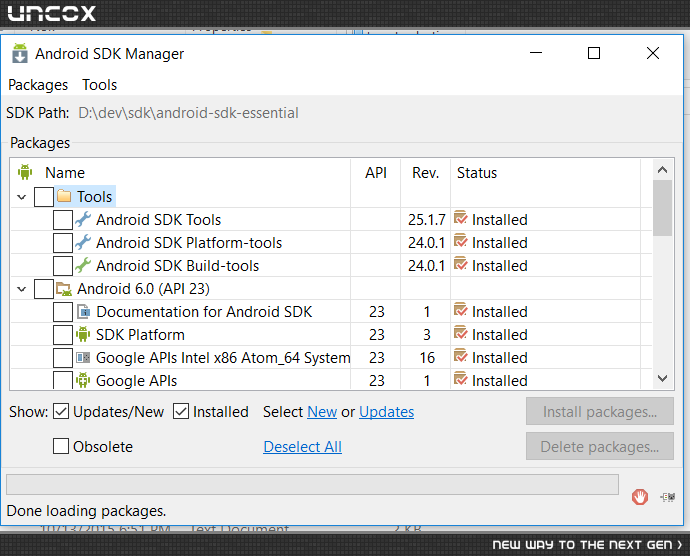The width and height of the screenshot is (690, 556).
Task: Maximize the Android SDK Manager window
Action: 594,53
